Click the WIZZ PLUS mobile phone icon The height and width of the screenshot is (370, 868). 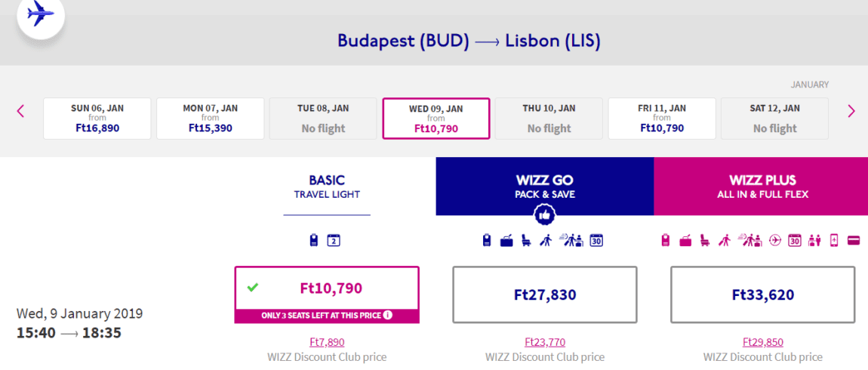[x=835, y=240]
